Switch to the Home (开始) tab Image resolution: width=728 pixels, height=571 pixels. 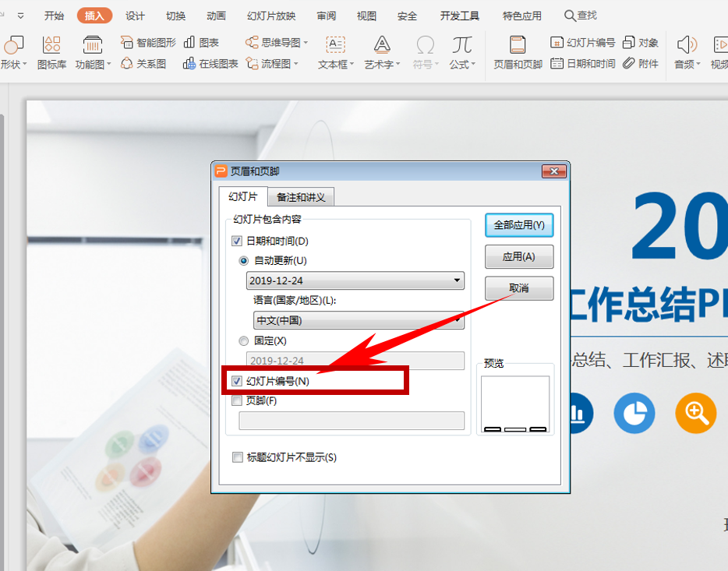pyautogui.click(x=54, y=16)
